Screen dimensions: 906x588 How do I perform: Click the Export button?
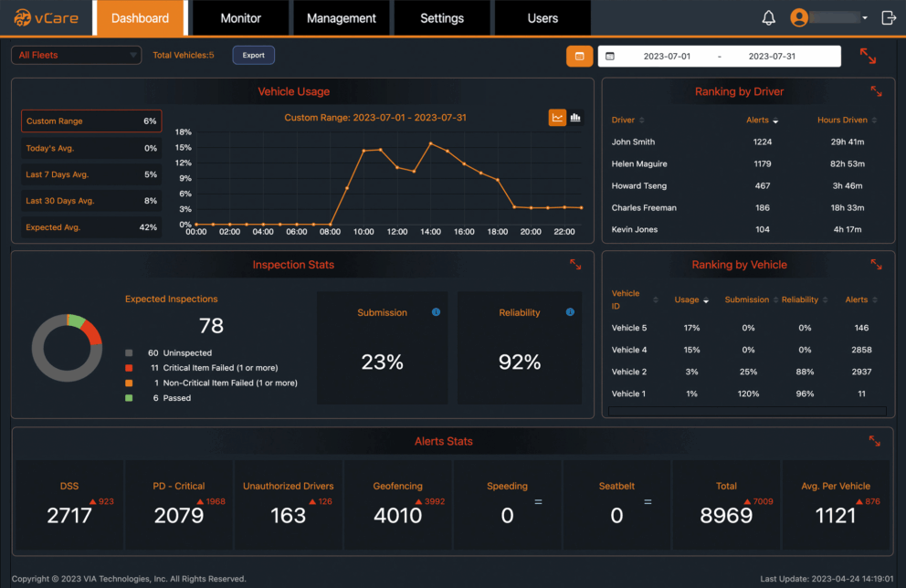tap(253, 55)
